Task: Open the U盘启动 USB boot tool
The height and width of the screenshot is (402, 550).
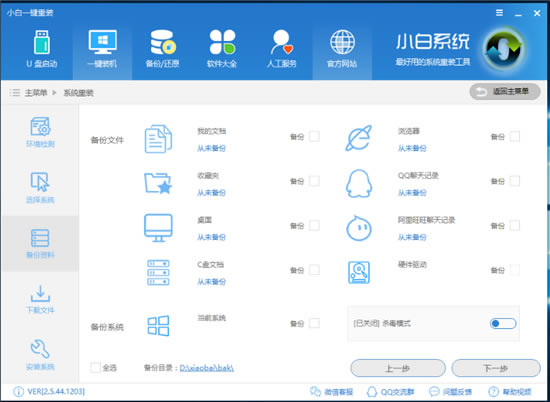Action: (x=41, y=49)
